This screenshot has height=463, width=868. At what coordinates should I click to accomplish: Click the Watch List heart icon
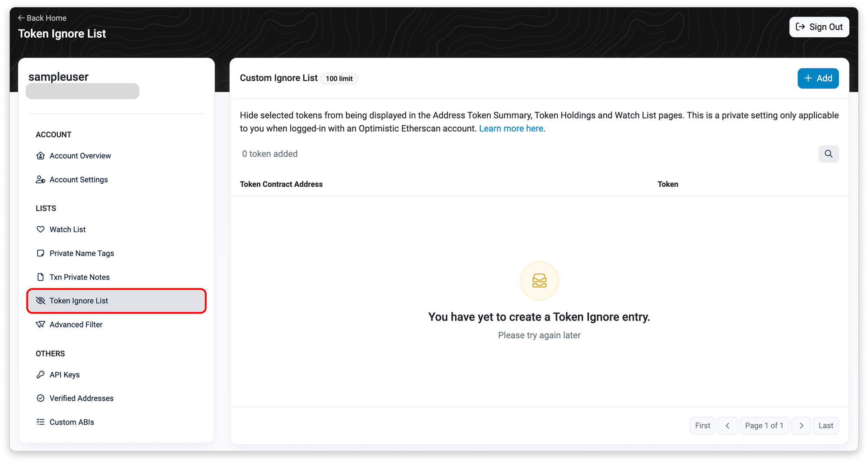[40, 229]
